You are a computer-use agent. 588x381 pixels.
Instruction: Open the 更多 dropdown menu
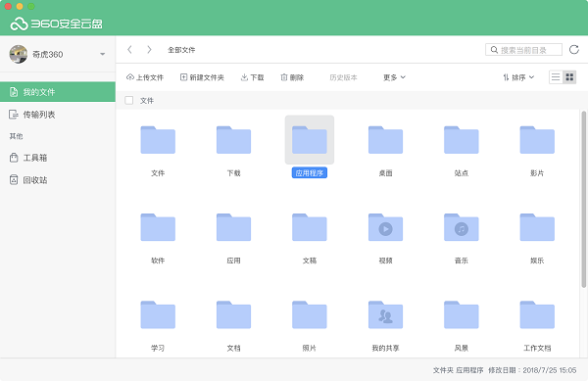394,77
